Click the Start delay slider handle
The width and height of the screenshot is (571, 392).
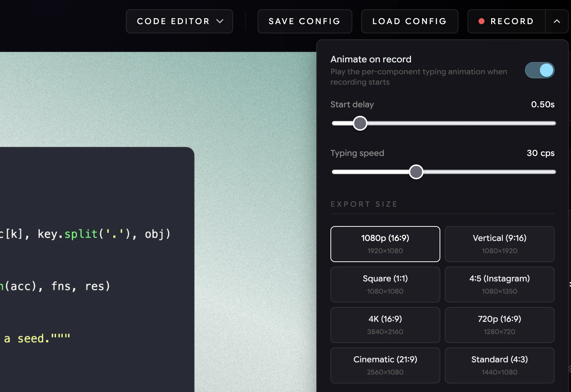(x=360, y=123)
